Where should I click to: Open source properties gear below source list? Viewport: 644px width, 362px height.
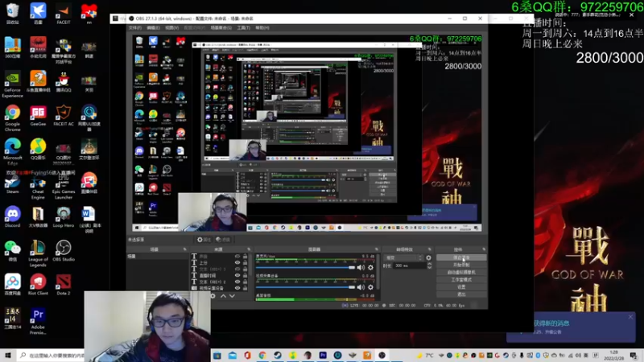pyautogui.click(x=213, y=296)
